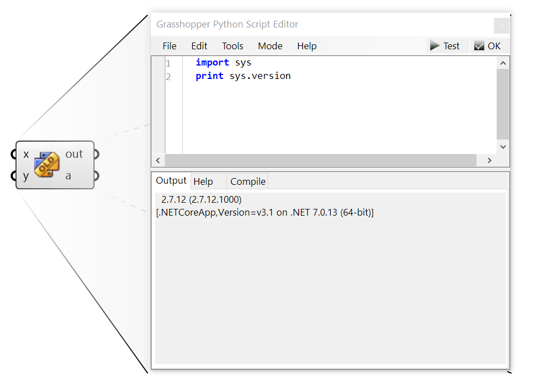Click the down arrow of the vertical scrollbar
The width and height of the screenshot is (537, 392).
(x=503, y=147)
